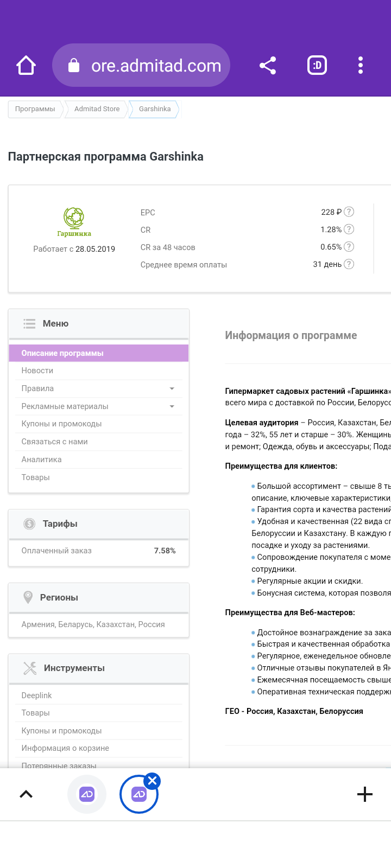
Task: Open Товары in the Меню panel
Action: (99, 477)
